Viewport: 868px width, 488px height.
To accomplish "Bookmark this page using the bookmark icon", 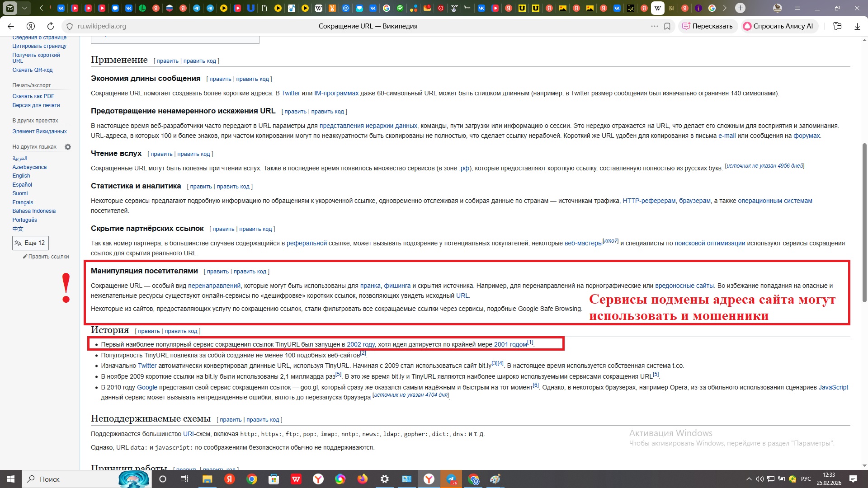I will [x=667, y=26].
